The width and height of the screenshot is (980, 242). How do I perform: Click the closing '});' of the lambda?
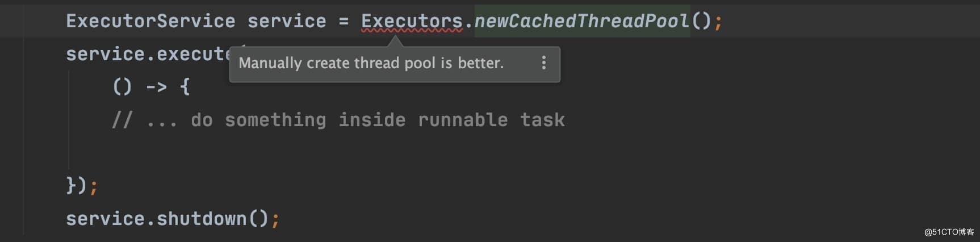[82, 185]
